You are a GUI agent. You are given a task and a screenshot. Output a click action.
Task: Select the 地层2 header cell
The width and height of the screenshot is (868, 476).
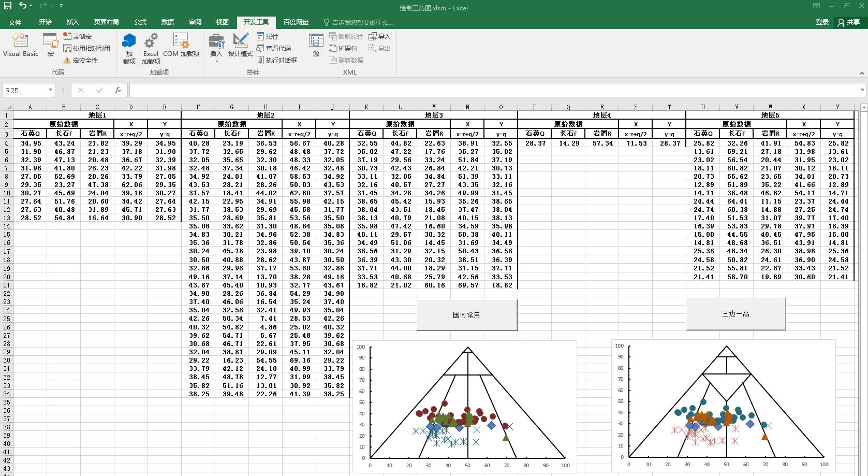click(266, 115)
